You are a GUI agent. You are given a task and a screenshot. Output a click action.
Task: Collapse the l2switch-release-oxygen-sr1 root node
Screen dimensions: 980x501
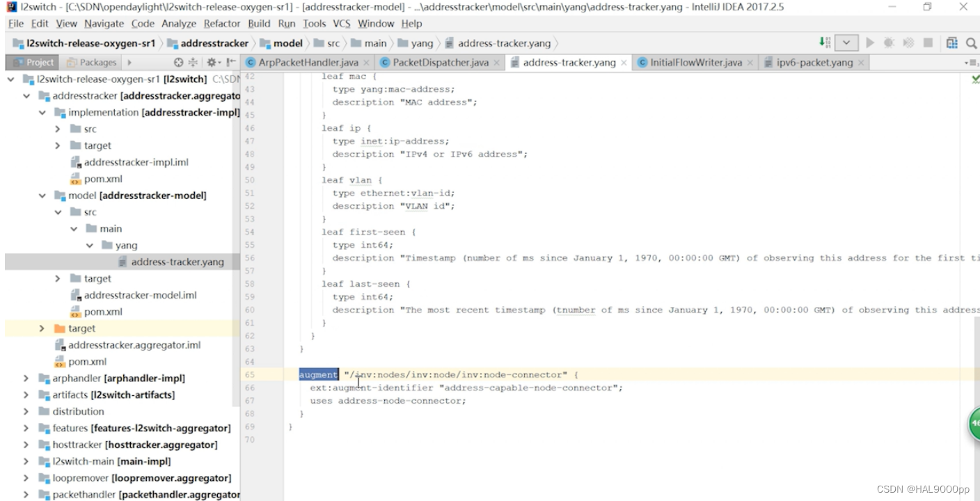click(10, 79)
